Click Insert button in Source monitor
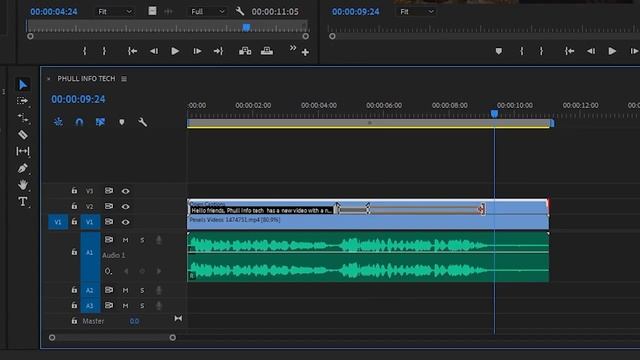 tap(245, 51)
